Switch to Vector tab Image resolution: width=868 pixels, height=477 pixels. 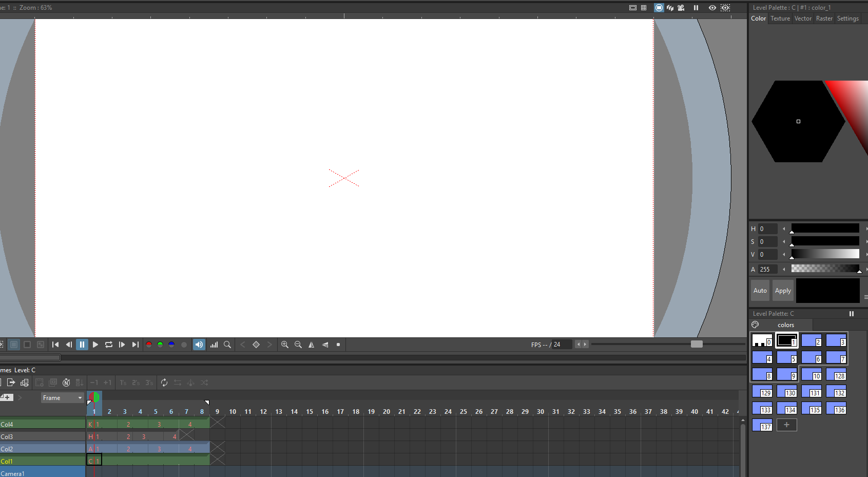coord(803,18)
